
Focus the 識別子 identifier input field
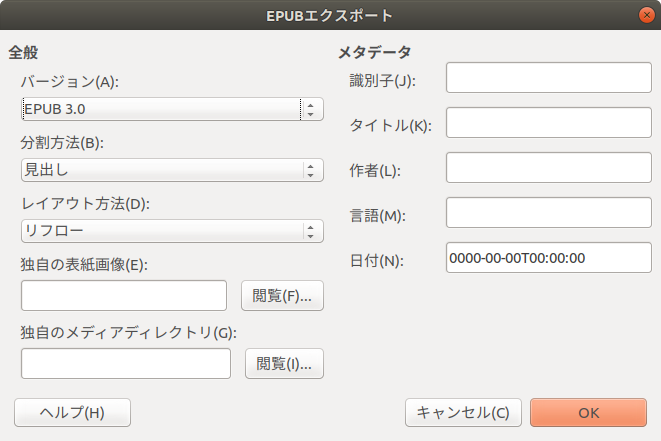point(548,78)
